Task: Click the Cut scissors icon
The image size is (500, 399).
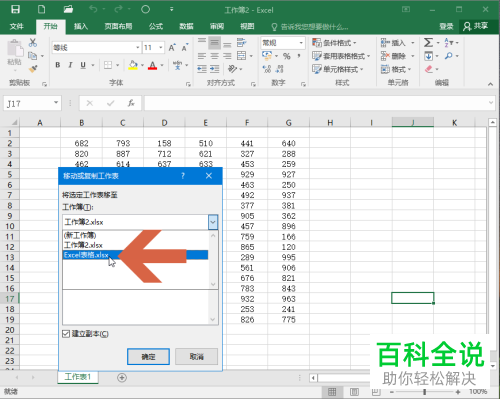Action: point(33,42)
